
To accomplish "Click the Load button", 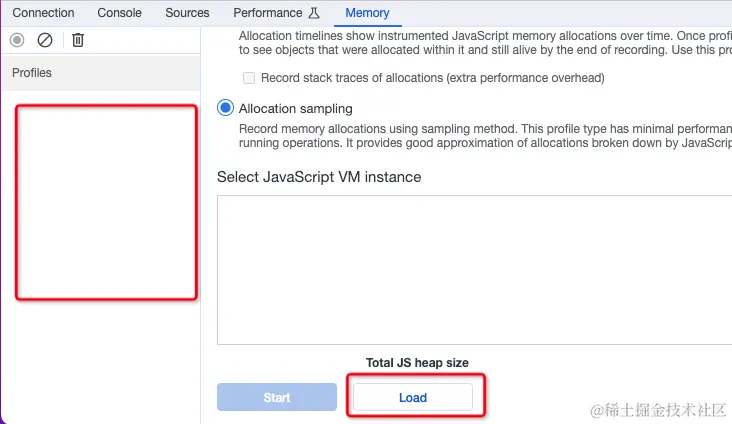I will coord(413,397).
